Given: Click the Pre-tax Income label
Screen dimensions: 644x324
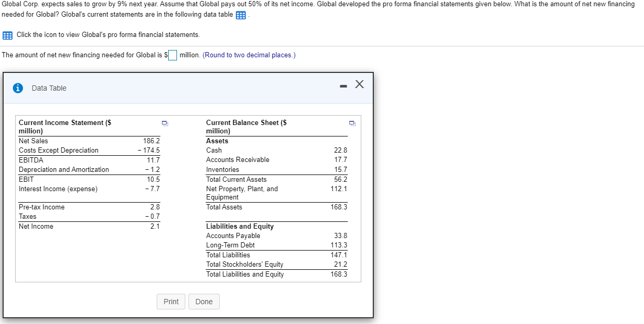Looking at the screenshot, I should [42, 207].
